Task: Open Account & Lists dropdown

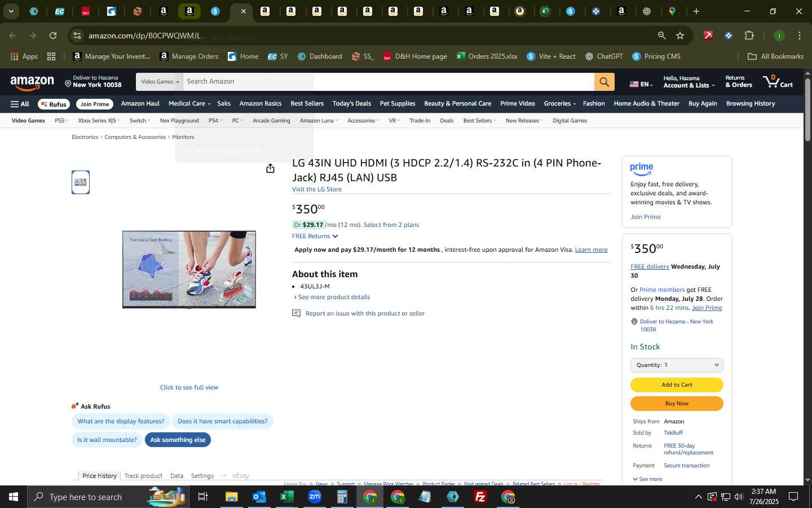Action: [x=689, y=82]
